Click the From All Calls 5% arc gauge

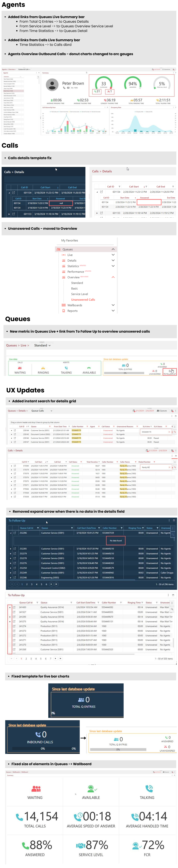[x=162, y=83]
